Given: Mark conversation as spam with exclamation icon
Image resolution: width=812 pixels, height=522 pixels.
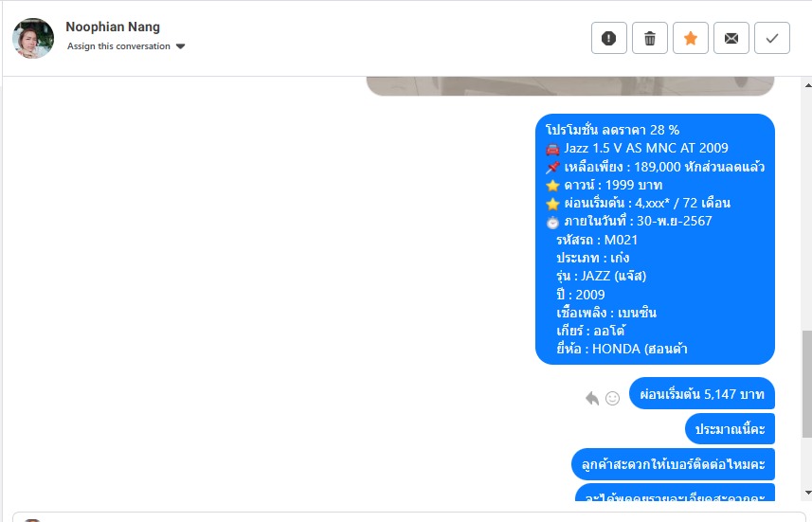Looking at the screenshot, I should coord(609,38).
